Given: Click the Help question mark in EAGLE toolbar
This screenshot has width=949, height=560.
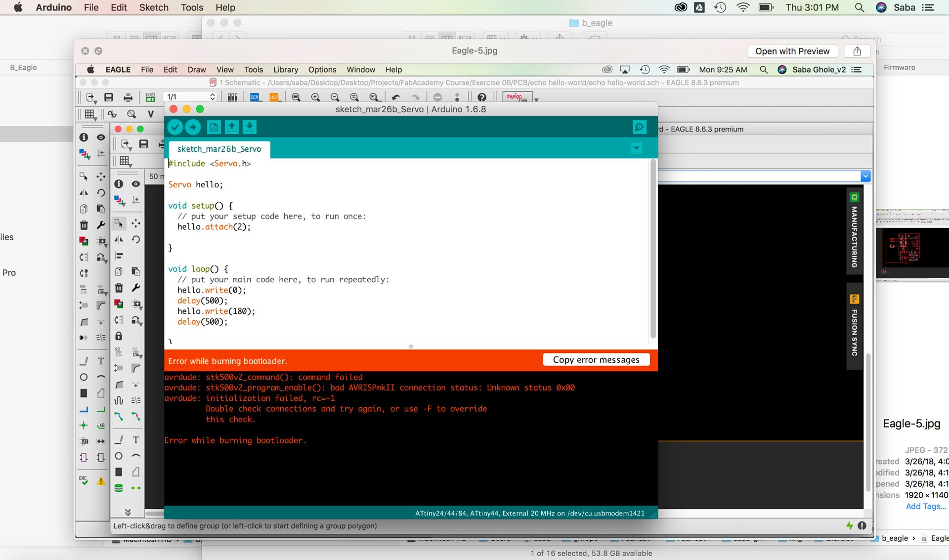Looking at the screenshot, I should click(482, 97).
